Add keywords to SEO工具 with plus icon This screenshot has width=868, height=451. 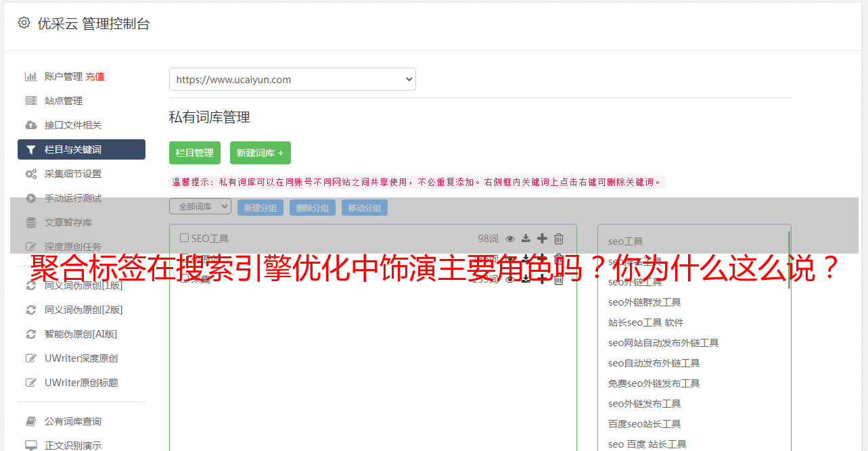tap(542, 239)
